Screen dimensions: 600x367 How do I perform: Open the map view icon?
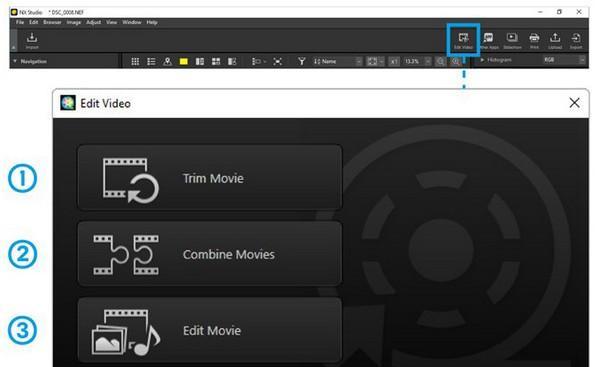pyautogui.click(x=167, y=61)
